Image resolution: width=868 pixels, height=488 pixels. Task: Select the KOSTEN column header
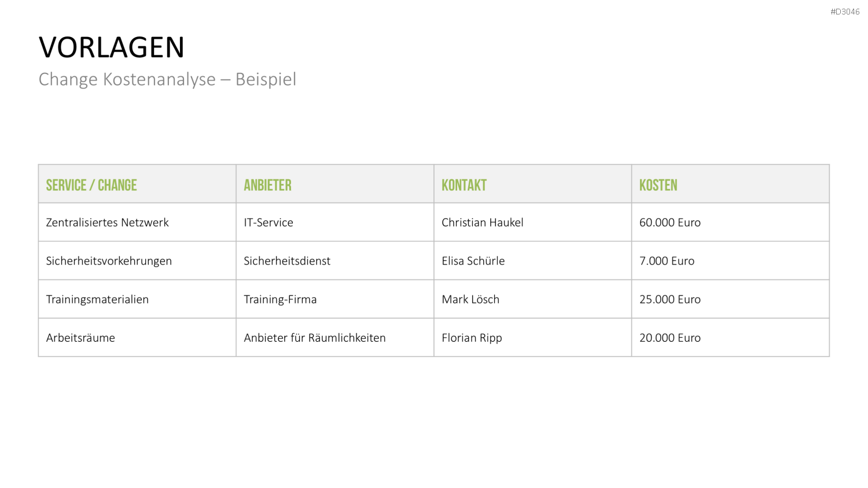click(730, 184)
